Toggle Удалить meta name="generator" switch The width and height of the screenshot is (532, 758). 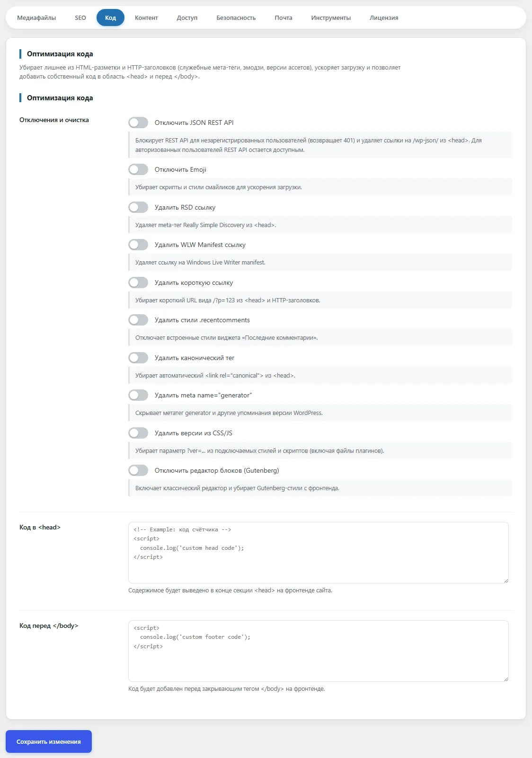pyautogui.click(x=138, y=395)
